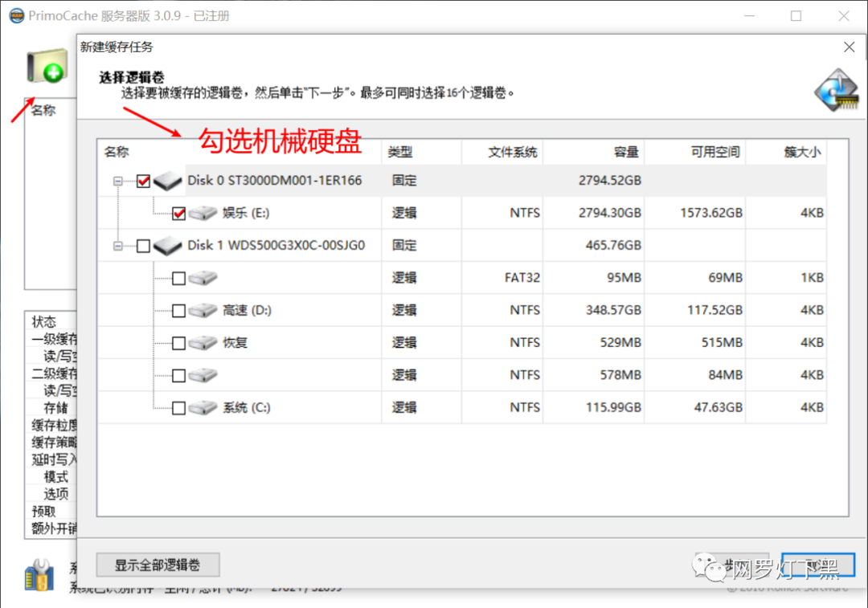
Task: Click the 文件系统 column header
Action: point(502,152)
